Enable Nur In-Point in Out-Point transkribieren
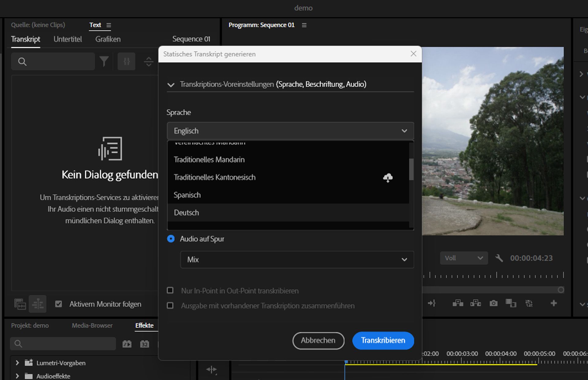The height and width of the screenshot is (380, 588). pyautogui.click(x=171, y=290)
